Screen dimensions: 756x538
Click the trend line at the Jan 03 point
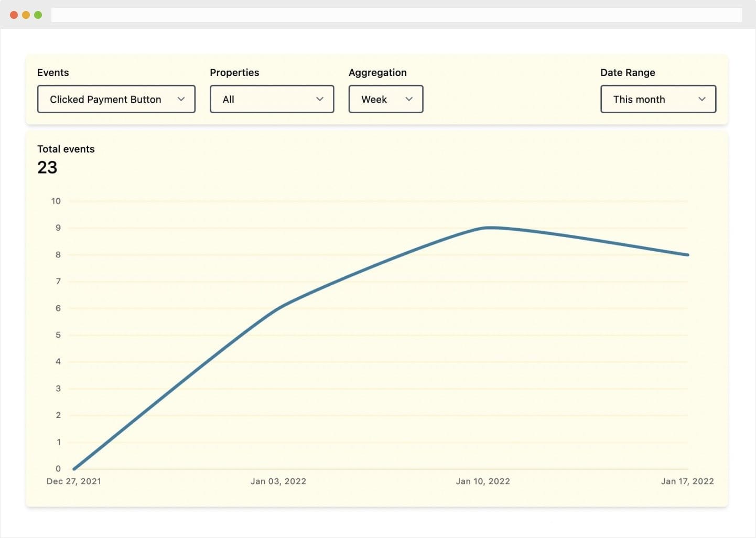click(278, 308)
